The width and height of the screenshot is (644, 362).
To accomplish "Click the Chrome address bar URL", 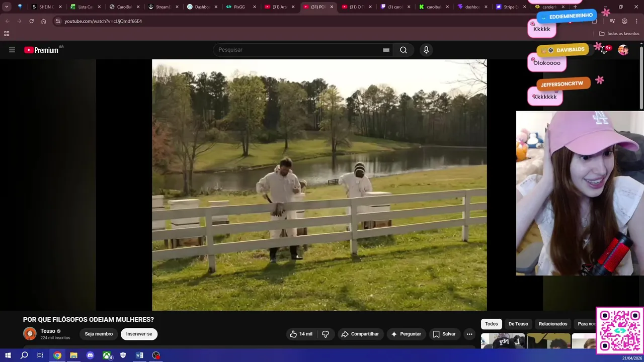I will click(103, 21).
